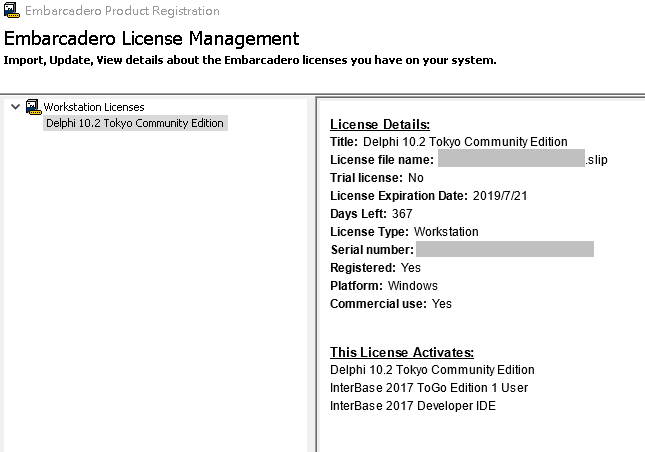Click the Trial license: No line
Screen dimensions: 645x452
pyautogui.click(x=377, y=178)
